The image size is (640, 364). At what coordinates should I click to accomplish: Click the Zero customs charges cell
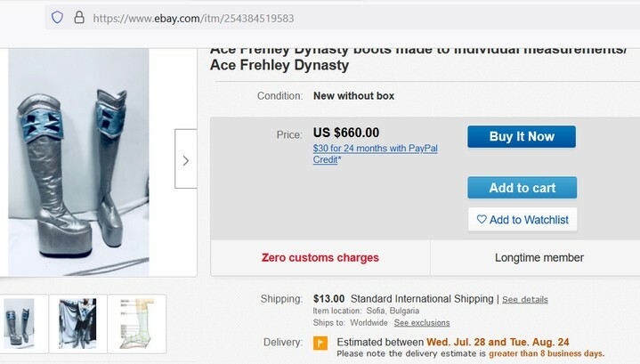(x=320, y=258)
